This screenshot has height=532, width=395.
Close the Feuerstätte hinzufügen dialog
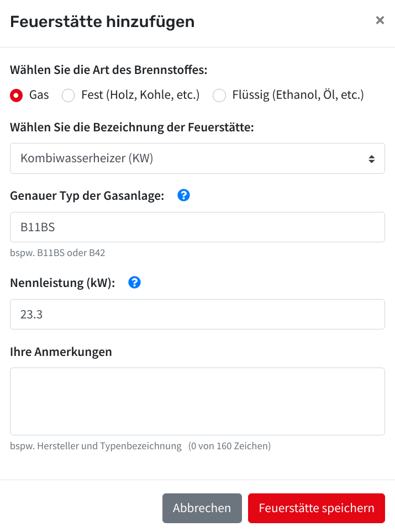380,20
